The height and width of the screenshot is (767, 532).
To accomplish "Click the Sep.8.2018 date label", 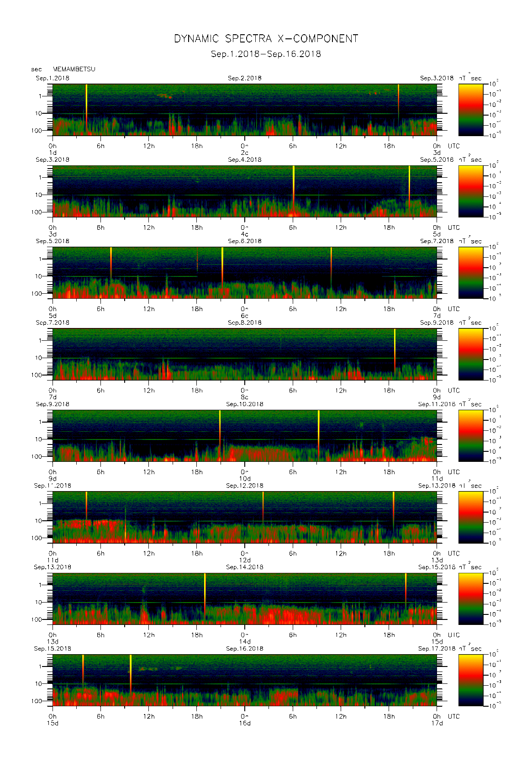I will 245,323.
